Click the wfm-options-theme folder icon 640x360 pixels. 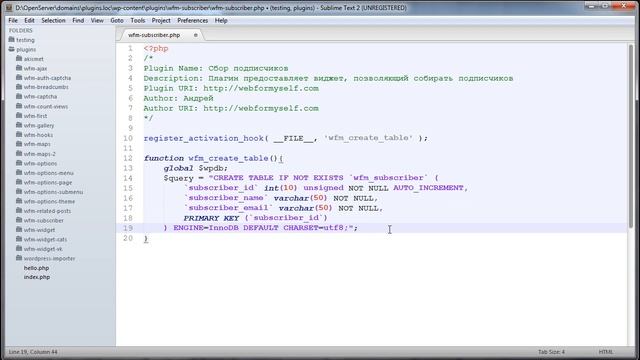(x=19, y=201)
